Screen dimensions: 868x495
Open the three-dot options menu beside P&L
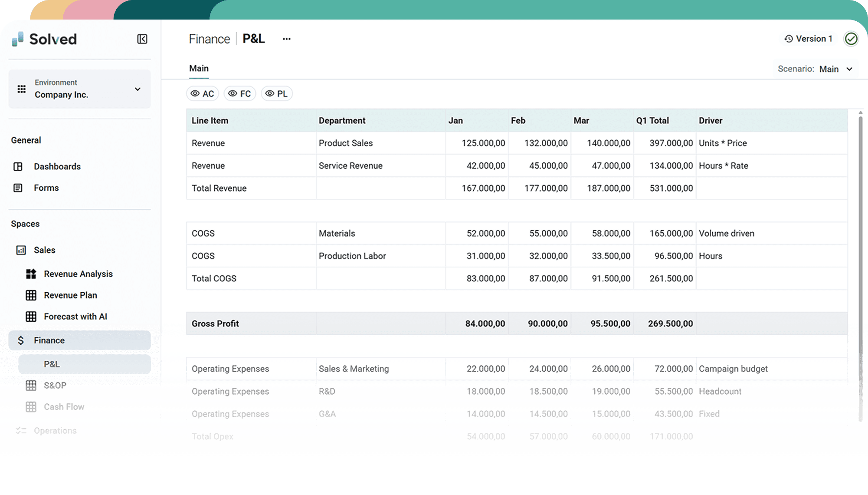(286, 39)
